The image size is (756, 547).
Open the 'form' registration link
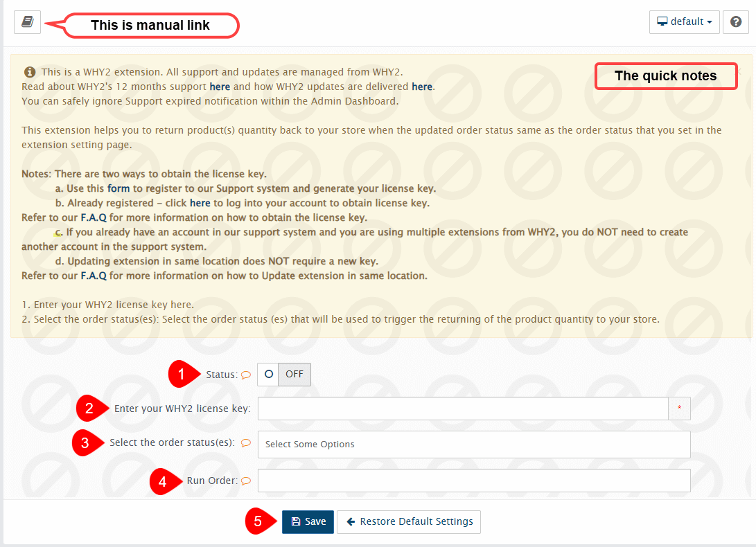[x=118, y=188]
